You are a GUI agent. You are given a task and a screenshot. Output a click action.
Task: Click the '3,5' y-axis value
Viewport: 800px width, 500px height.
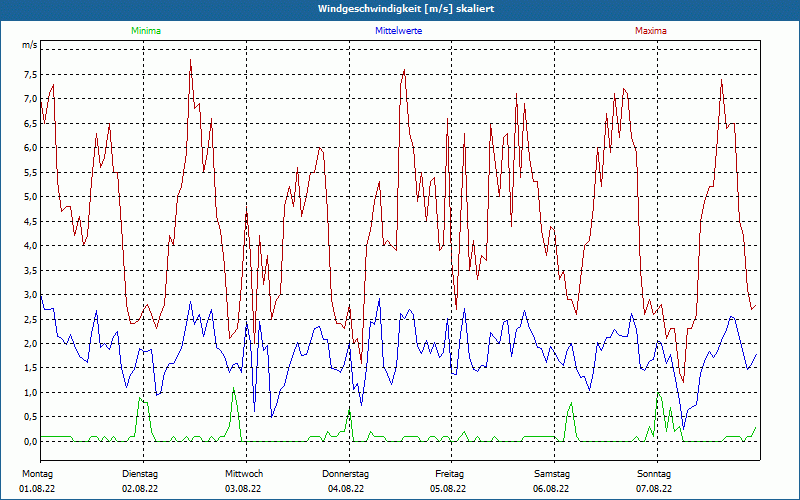(30, 270)
